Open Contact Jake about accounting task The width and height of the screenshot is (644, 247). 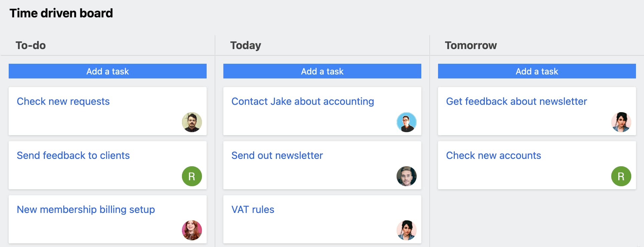(303, 101)
